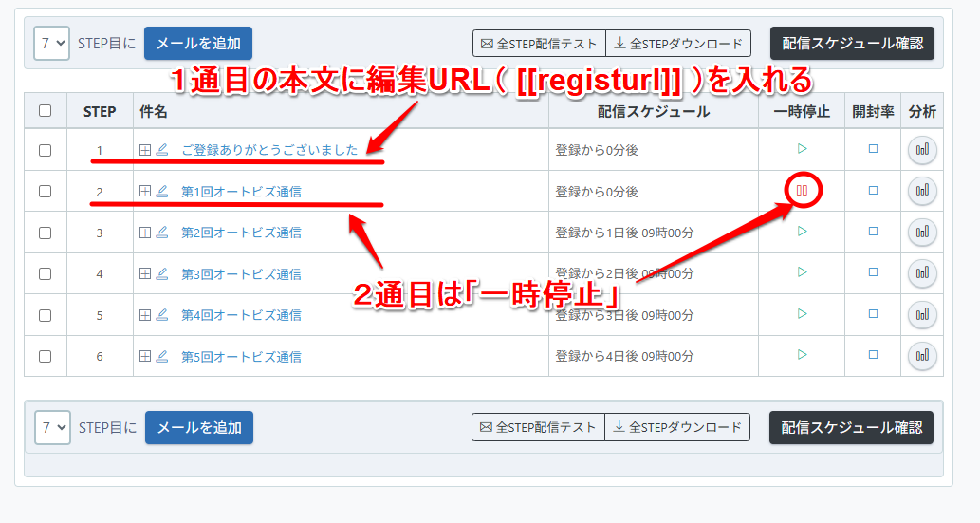
Task: Open analysis chart for STEP 4
Action: coord(922,273)
